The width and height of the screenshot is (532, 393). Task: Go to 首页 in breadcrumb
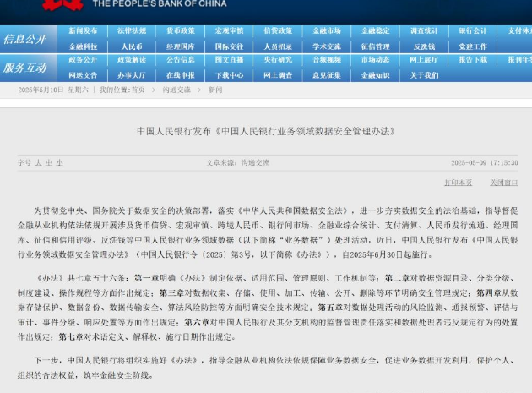[x=138, y=90]
